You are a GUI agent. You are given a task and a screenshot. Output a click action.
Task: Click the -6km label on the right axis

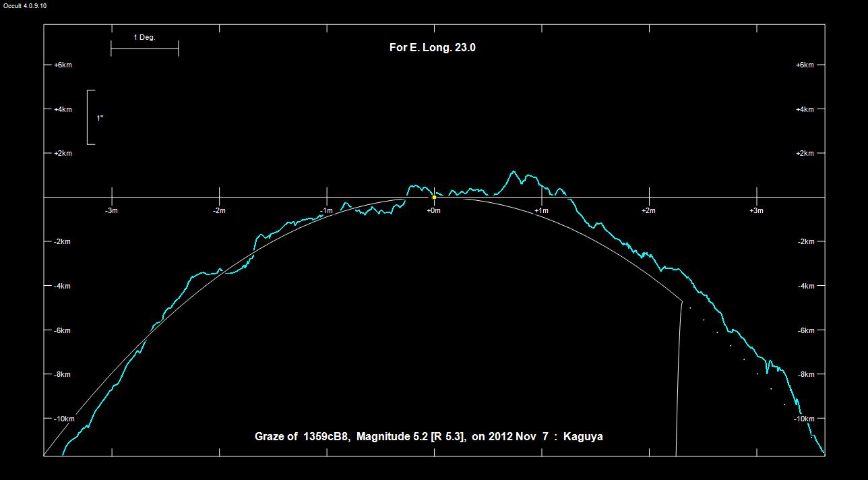[x=805, y=330]
